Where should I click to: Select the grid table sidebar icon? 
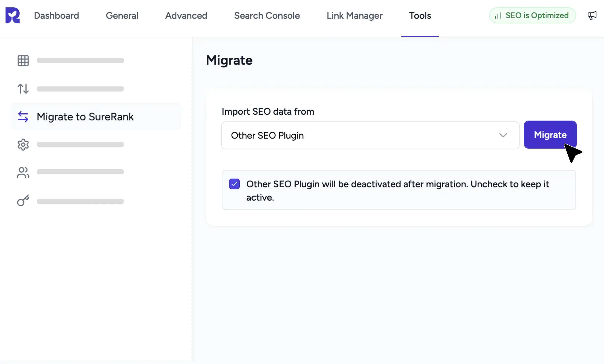point(23,61)
